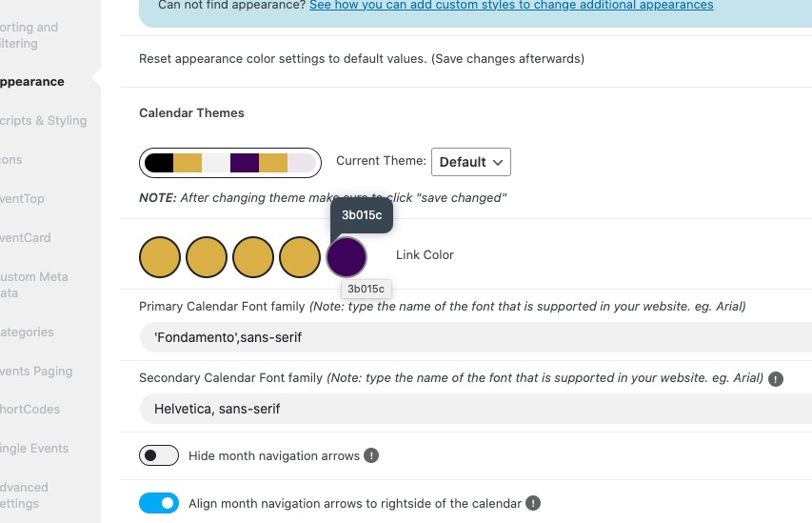Choose the second gold color circle

[x=207, y=257]
